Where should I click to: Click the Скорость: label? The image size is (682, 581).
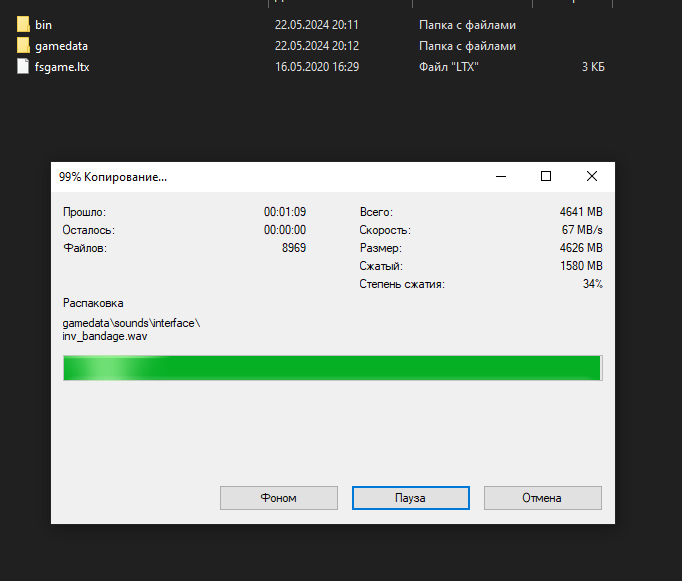[385, 230]
